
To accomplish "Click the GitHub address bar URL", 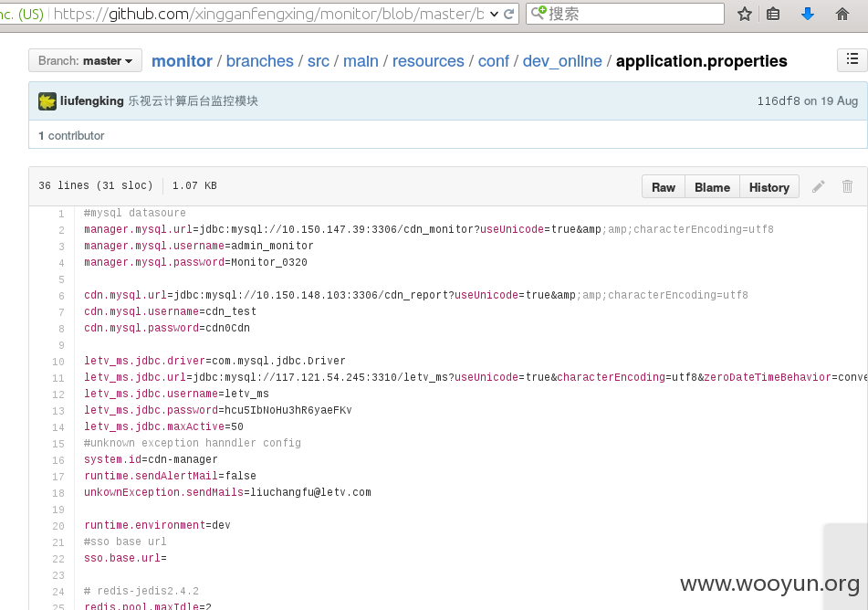I will click(x=268, y=14).
